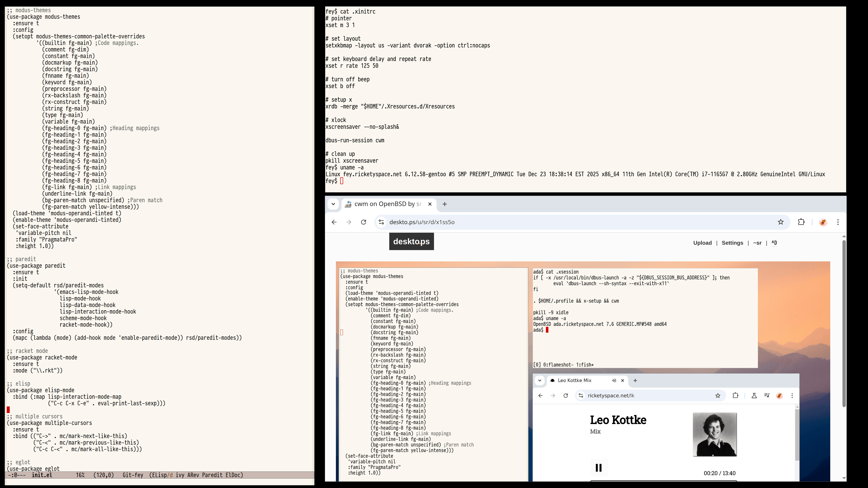Click the deskto.ps logo
This screenshot has width=868, height=488.
coord(411,242)
